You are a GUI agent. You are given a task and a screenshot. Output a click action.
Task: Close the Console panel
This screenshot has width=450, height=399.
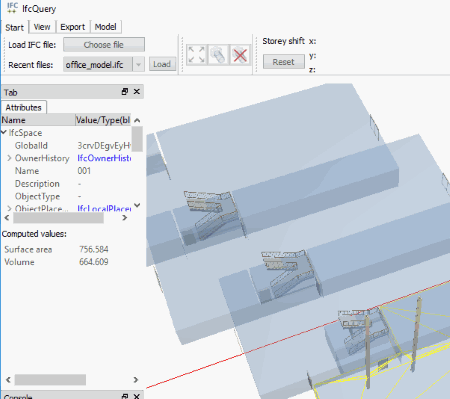(x=137, y=396)
